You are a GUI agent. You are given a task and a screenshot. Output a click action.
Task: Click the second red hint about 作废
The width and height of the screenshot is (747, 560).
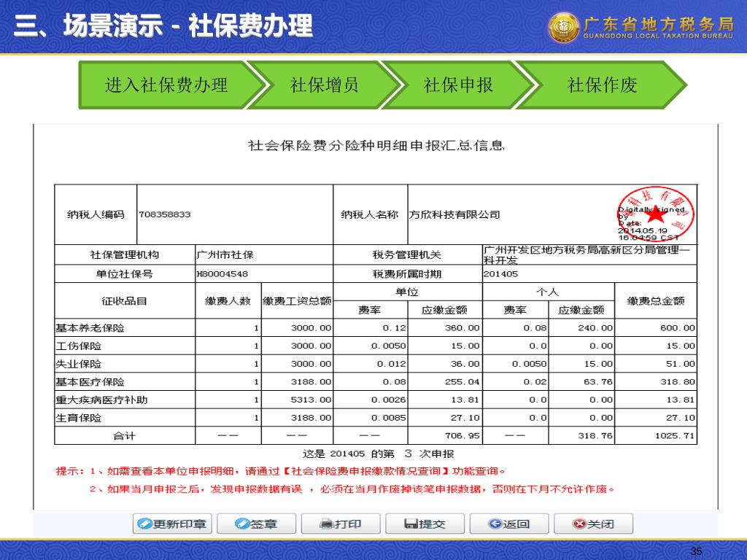(x=352, y=489)
